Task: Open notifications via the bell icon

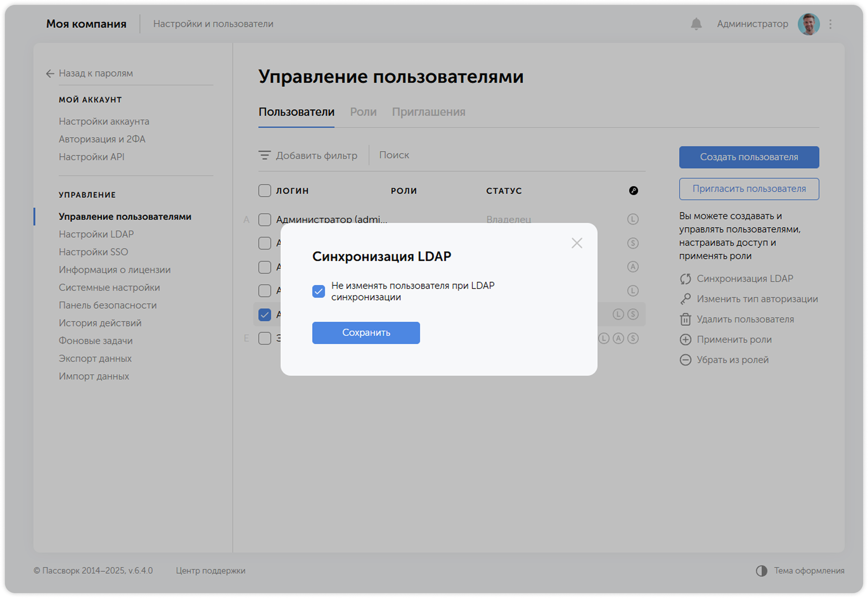Action: coord(696,24)
